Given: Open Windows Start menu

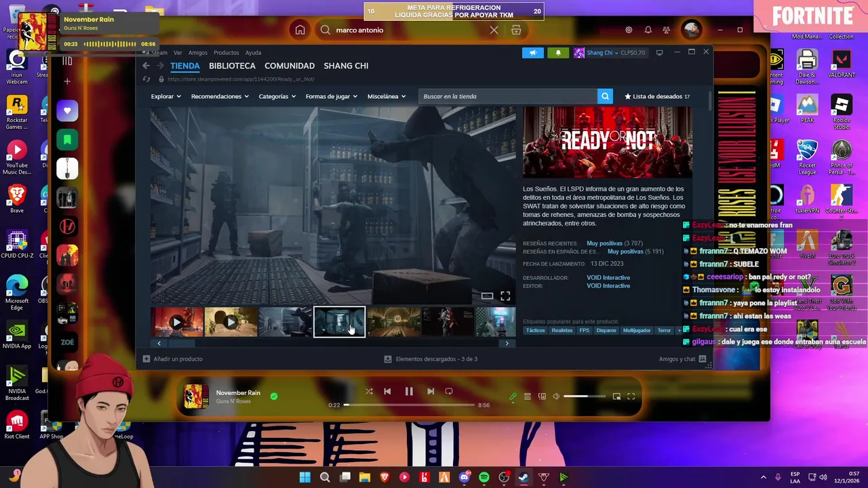Looking at the screenshot, I should 304,477.
